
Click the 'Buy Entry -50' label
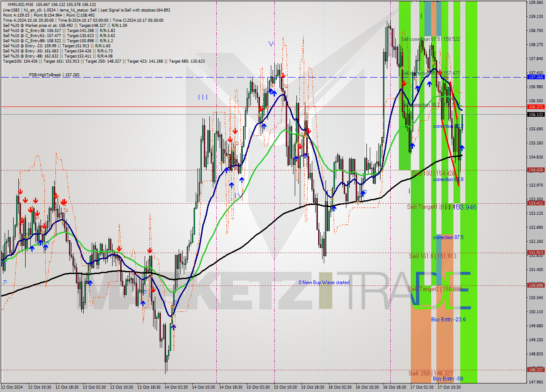(x=448, y=379)
